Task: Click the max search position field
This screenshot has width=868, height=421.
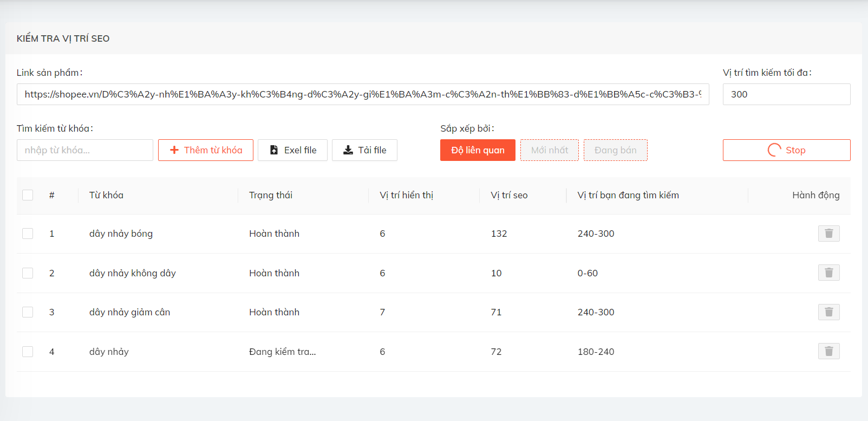Action: pos(786,94)
